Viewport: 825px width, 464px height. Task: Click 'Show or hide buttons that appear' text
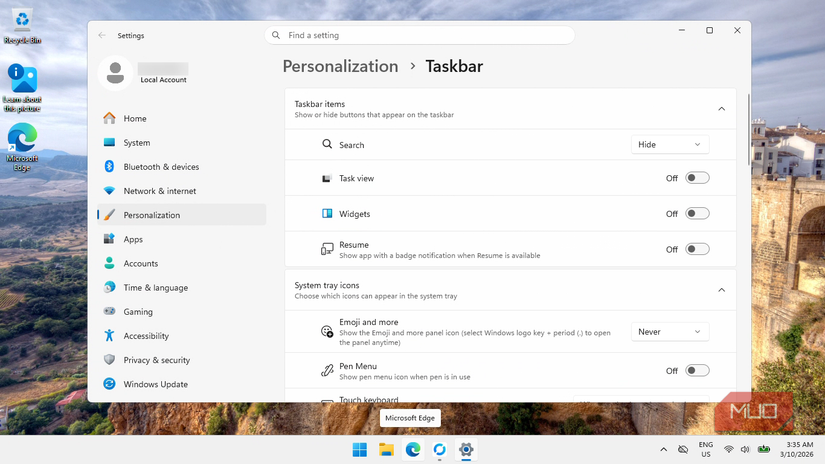point(374,115)
